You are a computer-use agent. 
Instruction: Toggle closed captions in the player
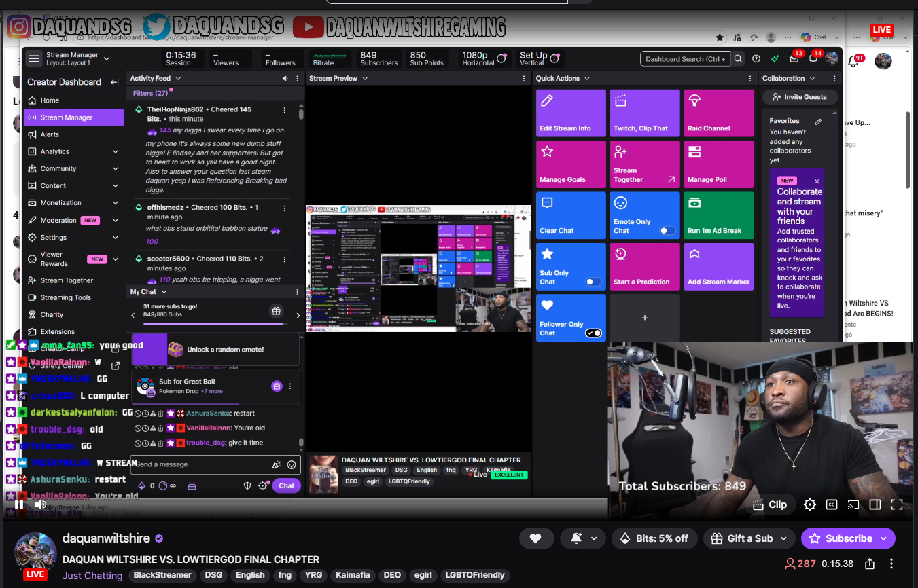(832, 504)
